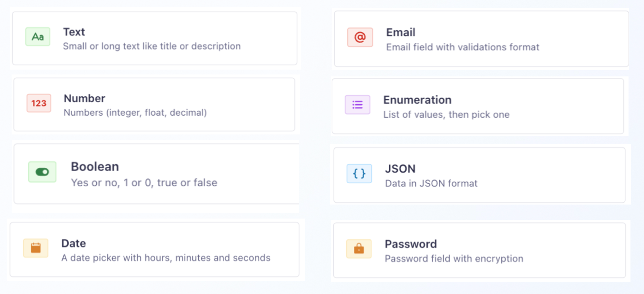Click the green Boolean toggle icon
The width and height of the screenshot is (644, 294).
(x=42, y=172)
